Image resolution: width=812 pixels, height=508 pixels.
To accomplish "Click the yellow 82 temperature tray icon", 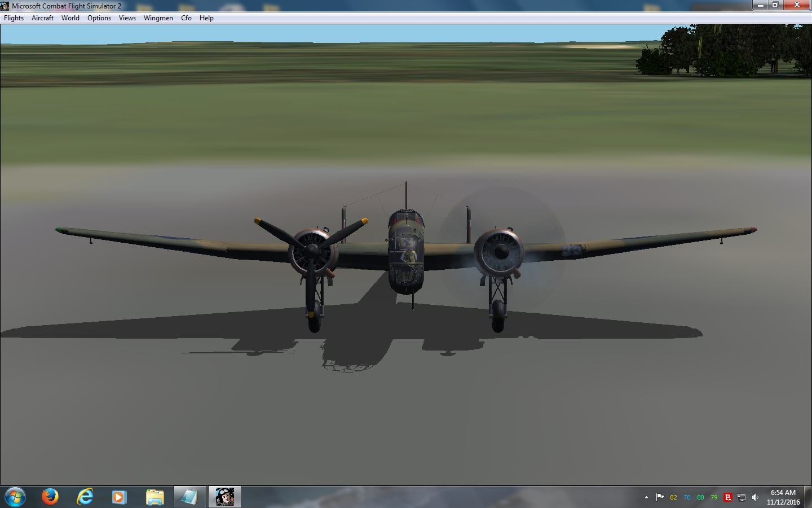I will tap(673, 497).
